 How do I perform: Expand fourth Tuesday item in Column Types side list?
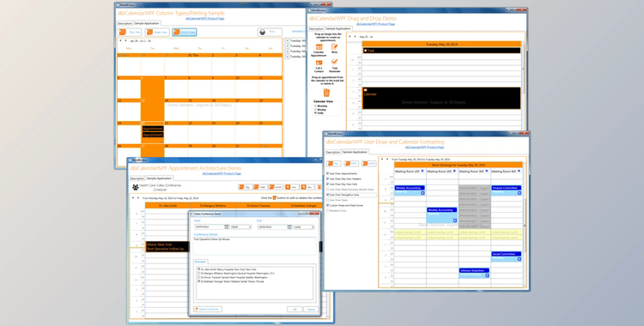pos(287,57)
